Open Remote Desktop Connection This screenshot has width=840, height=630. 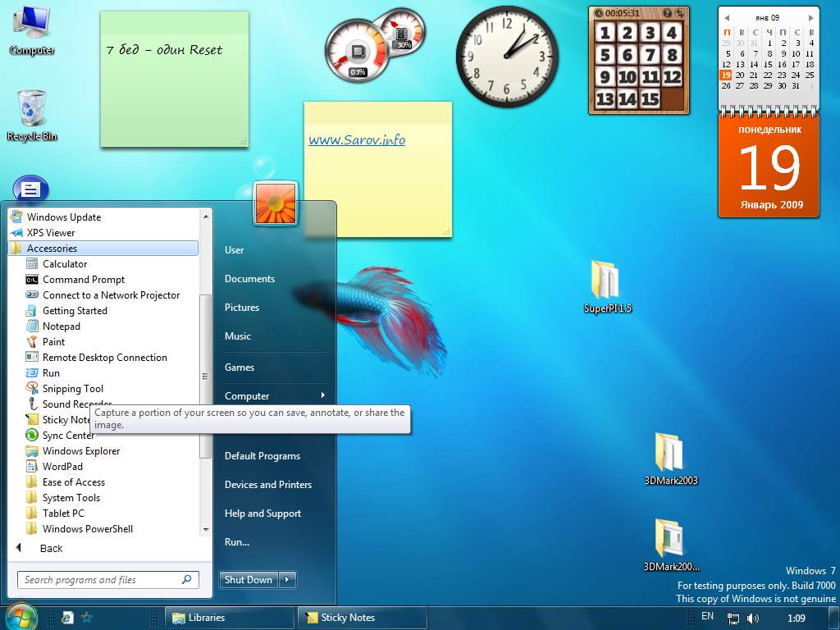[104, 358]
